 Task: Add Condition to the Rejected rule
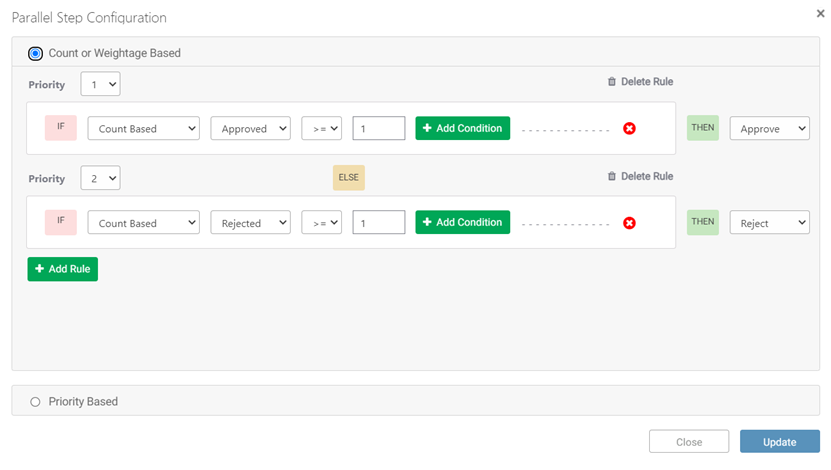(462, 222)
